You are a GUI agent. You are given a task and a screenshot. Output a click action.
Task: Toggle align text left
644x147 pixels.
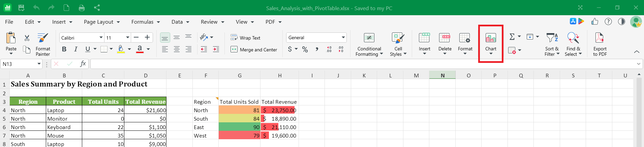(165, 49)
